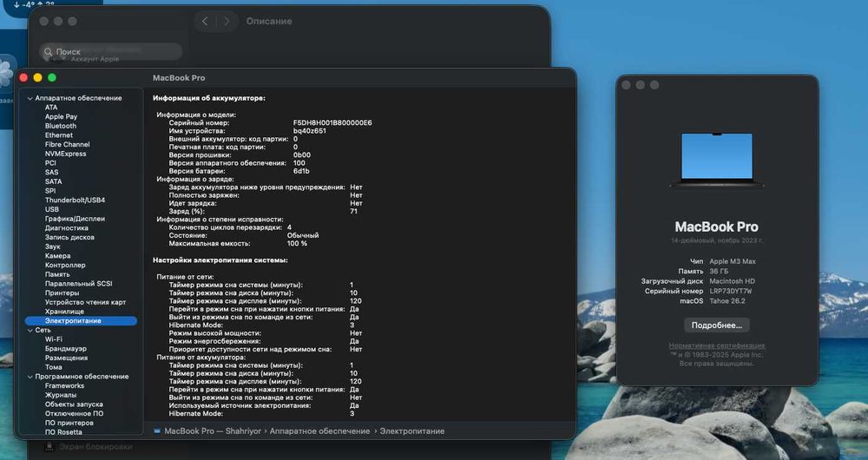Viewport: 868px width, 460px height.
Task: Click 36 ГБ memory value
Action: click(719, 272)
